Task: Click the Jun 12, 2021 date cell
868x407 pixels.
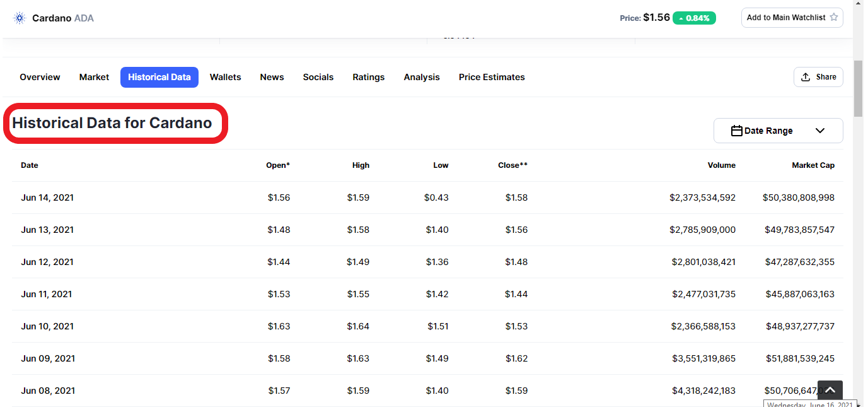Action: tap(47, 262)
